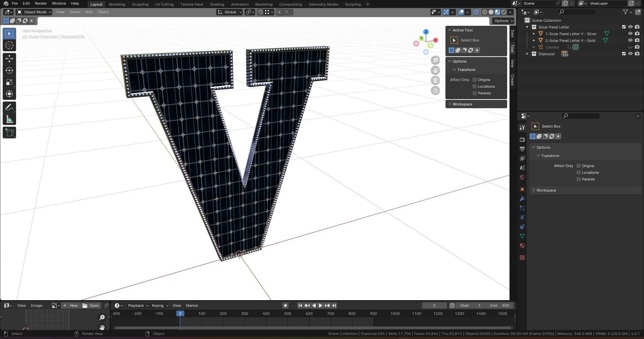Uncheck Solar Panel Letter collection checkbox
The width and height of the screenshot is (644, 339).
point(624,27)
